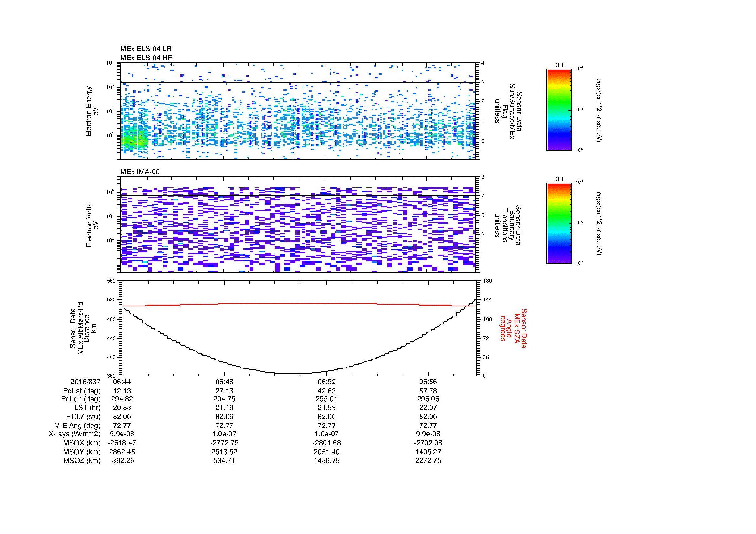Click the PdLat (deg) row label
This screenshot has height=534, width=756.
pyautogui.click(x=82, y=391)
